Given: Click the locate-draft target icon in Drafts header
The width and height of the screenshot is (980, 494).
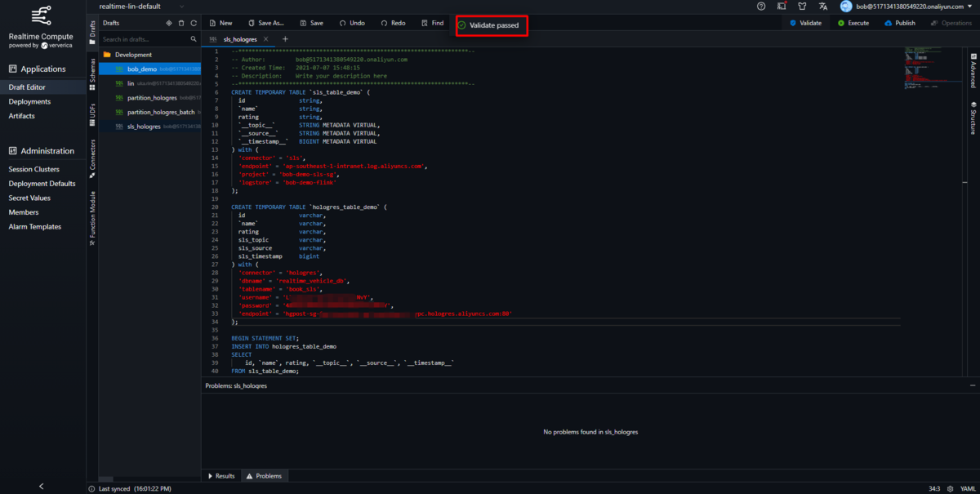Looking at the screenshot, I should 169,23.
